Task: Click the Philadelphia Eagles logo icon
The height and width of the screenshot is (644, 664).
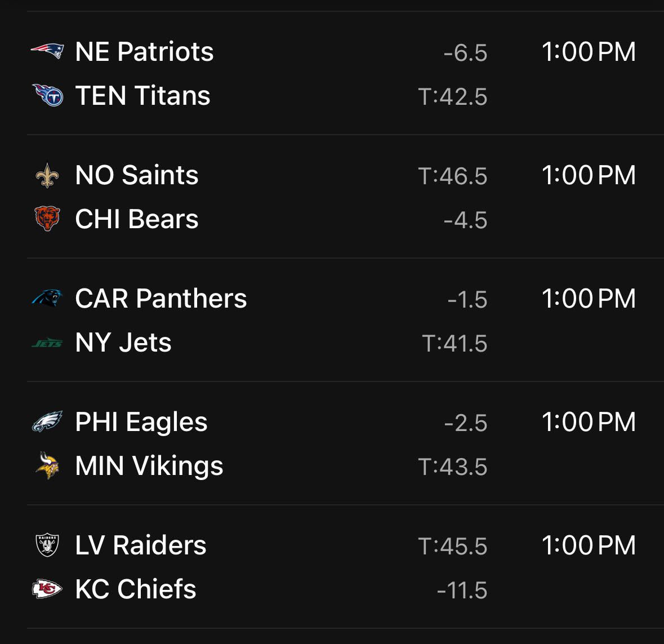Action: pyautogui.click(x=47, y=422)
